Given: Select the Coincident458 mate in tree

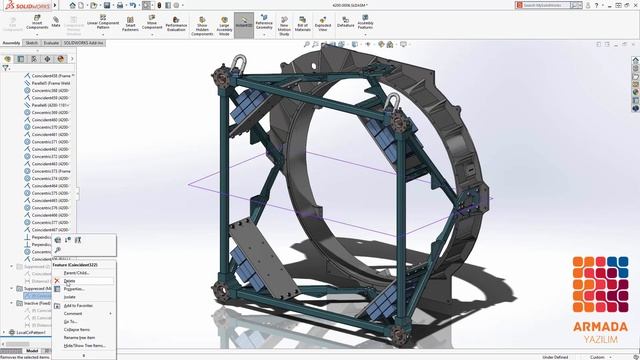Looking at the screenshot, I should point(51,76).
